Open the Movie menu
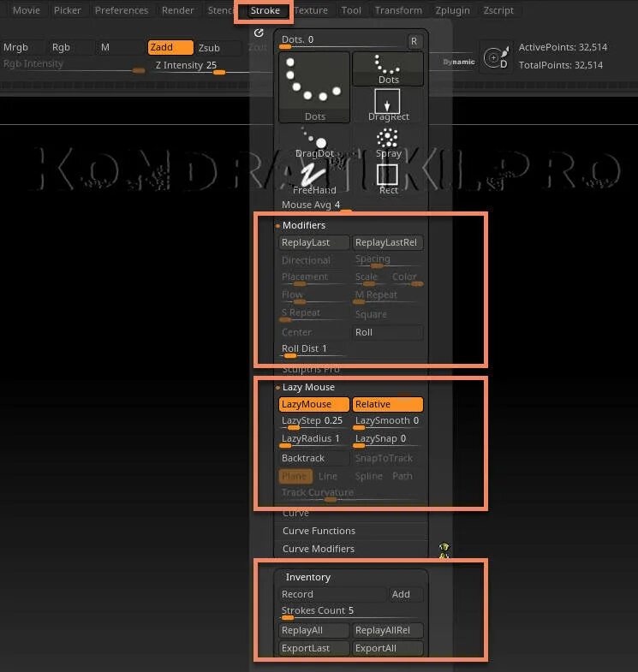638x672 pixels. tap(27, 10)
